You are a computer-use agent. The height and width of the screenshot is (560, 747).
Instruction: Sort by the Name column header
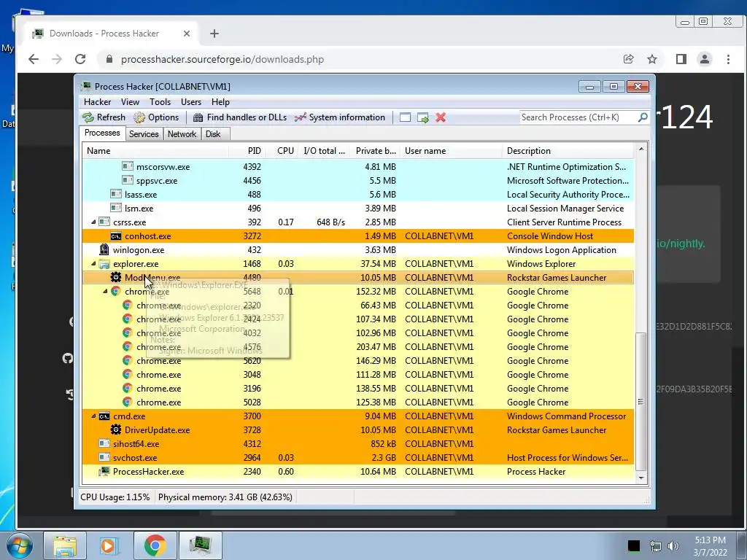point(156,151)
